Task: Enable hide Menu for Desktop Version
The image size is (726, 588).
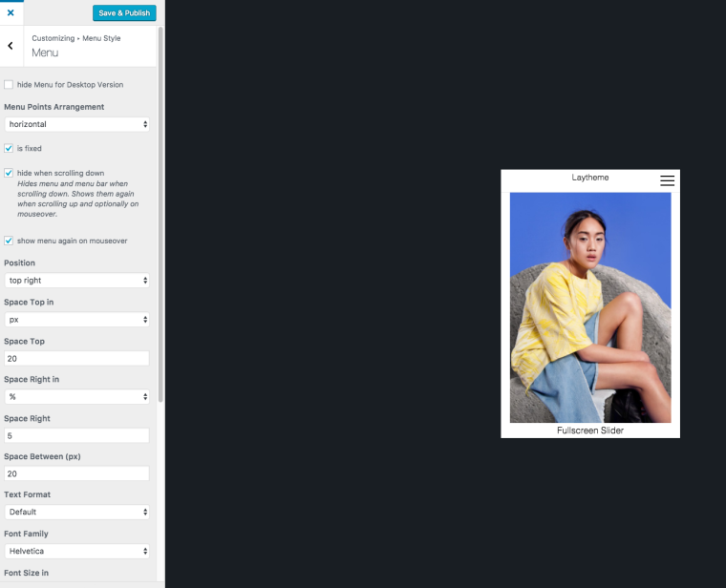Action: click(9, 85)
